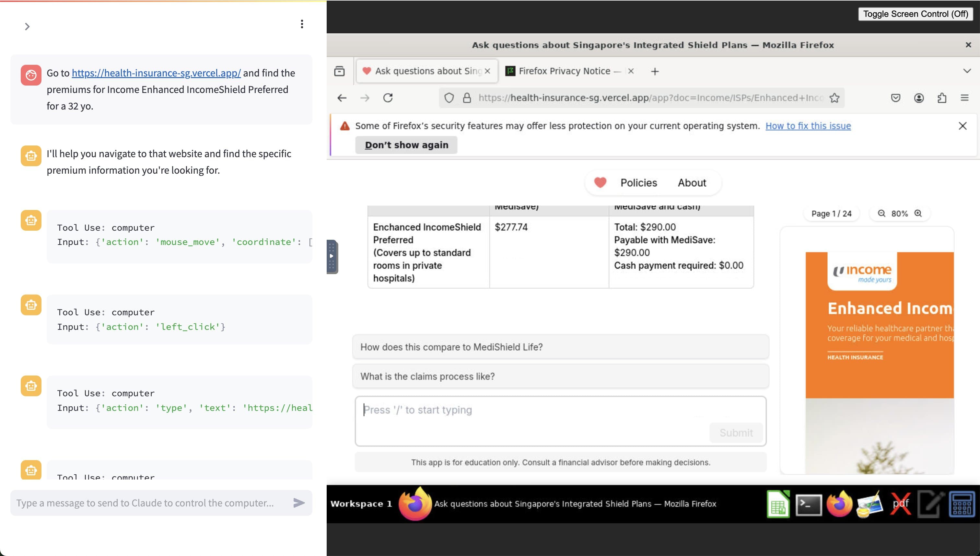Close the Firefox window
The height and width of the screenshot is (556, 980).
(968, 45)
